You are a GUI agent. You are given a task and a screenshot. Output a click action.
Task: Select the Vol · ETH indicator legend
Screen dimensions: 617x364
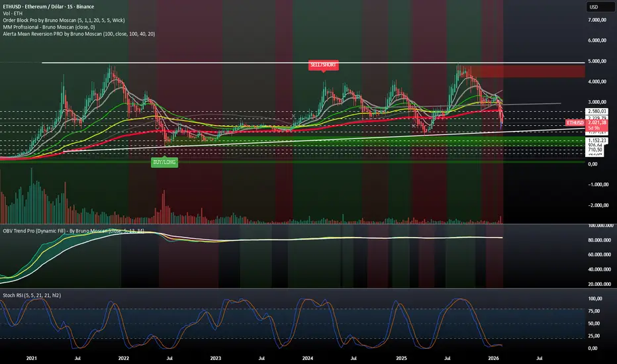click(13, 13)
